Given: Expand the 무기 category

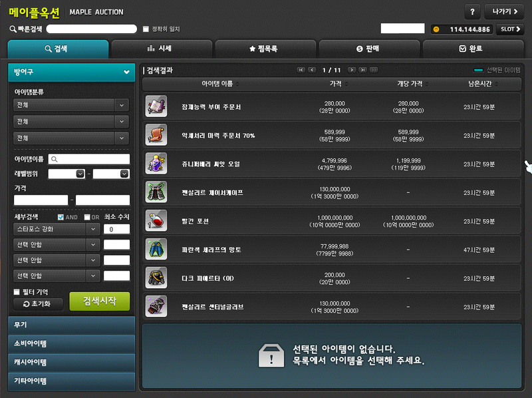Looking at the screenshot, I should (72, 325).
